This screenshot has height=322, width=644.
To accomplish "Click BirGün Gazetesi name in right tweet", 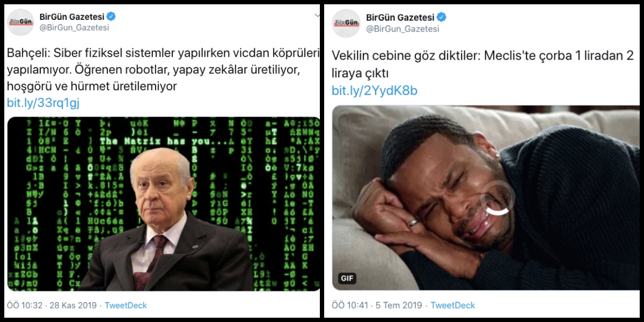I will 399,18.
